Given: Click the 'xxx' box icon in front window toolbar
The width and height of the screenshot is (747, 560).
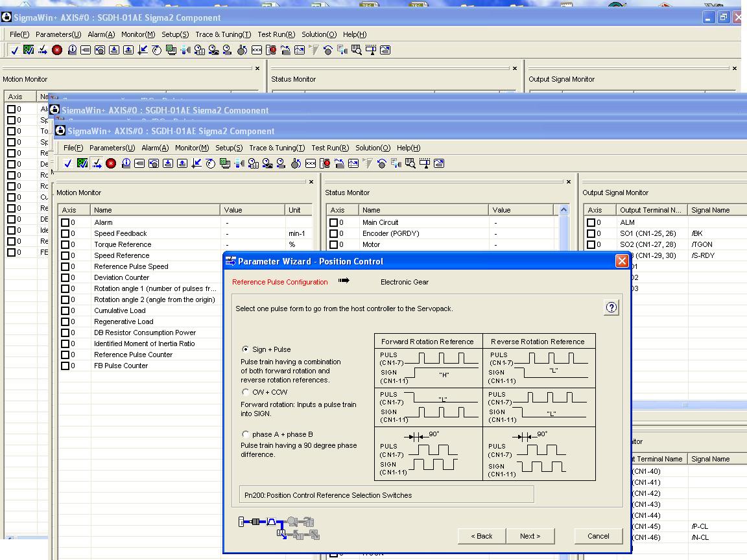Looking at the screenshot, I should point(311,163).
